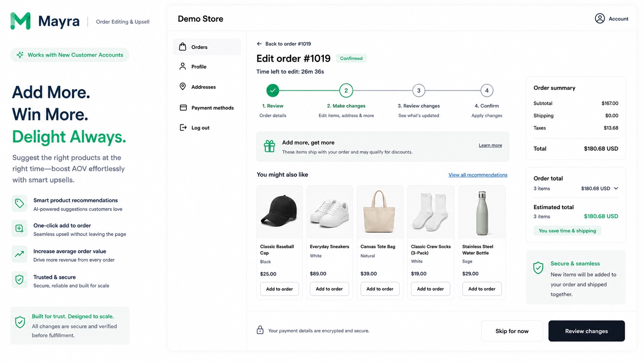Jump to step 4 Confirm circle

[x=487, y=90]
